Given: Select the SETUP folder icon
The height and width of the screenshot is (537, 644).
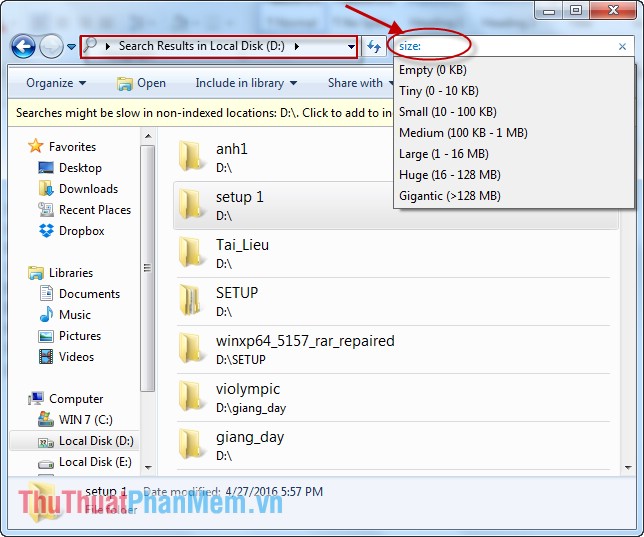Looking at the screenshot, I should (x=190, y=300).
